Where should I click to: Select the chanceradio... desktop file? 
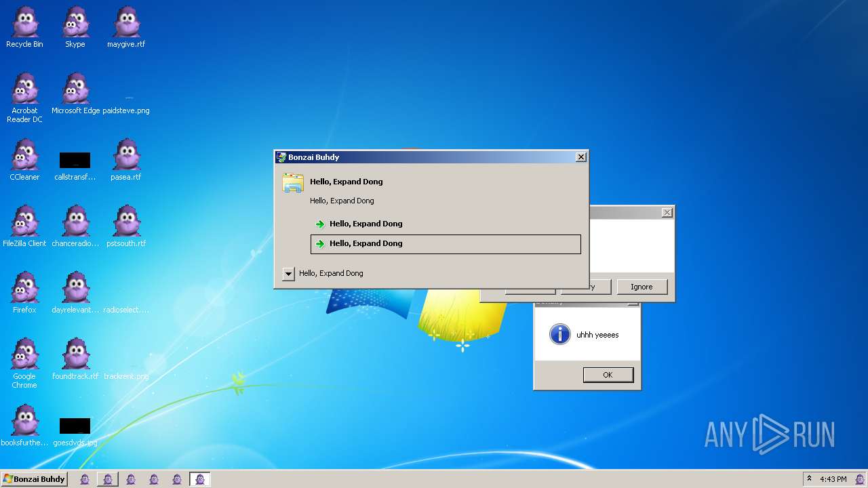click(75, 227)
